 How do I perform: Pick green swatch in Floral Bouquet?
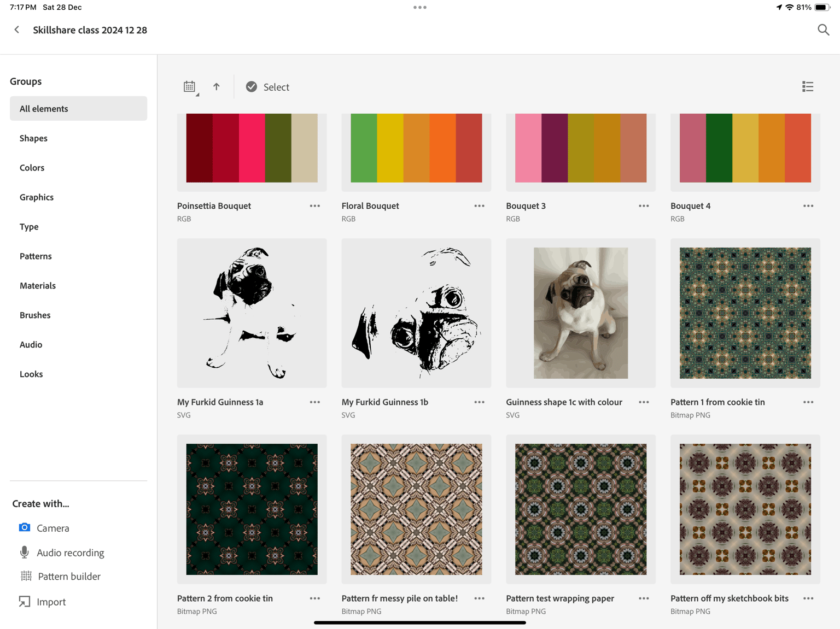364,148
